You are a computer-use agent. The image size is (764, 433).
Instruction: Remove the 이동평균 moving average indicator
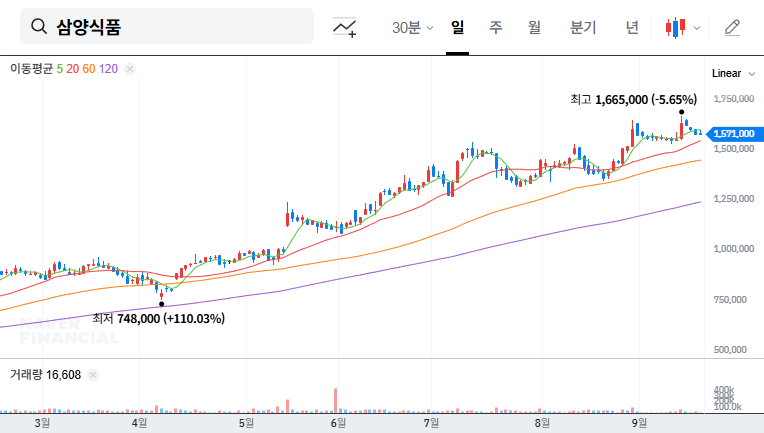[x=130, y=69]
